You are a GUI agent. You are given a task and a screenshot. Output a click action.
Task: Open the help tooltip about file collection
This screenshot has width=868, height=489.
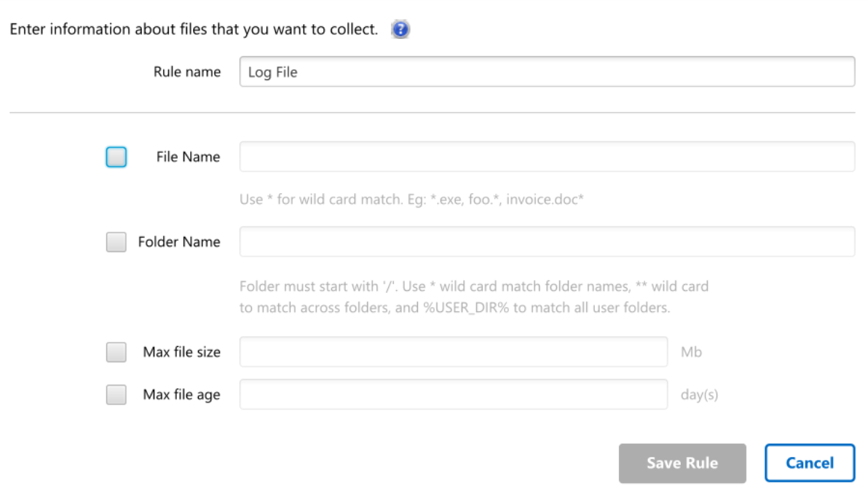click(400, 28)
